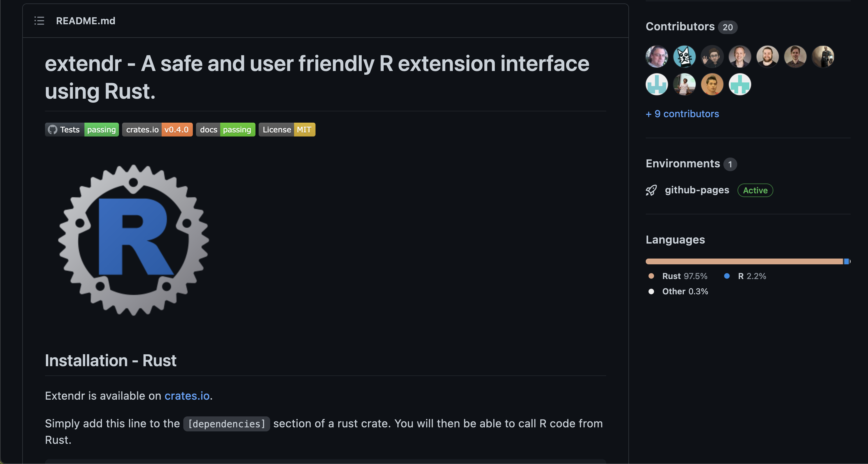Viewport: 868px width, 464px height.
Task: Follow the crates.io link in text
Action: point(187,396)
